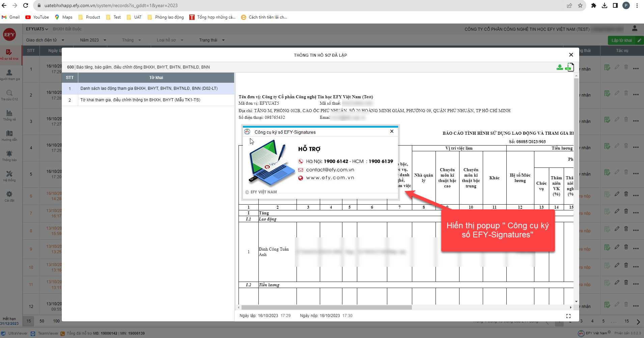Open Thống kê statistics in sidebar
The width and height of the screenshot is (644, 338).
[9, 115]
